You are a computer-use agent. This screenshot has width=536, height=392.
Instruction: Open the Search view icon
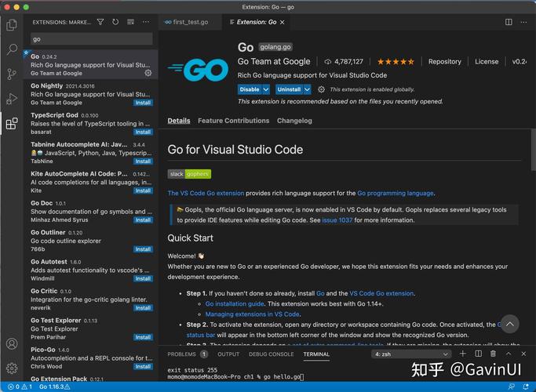(x=12, y=49)
